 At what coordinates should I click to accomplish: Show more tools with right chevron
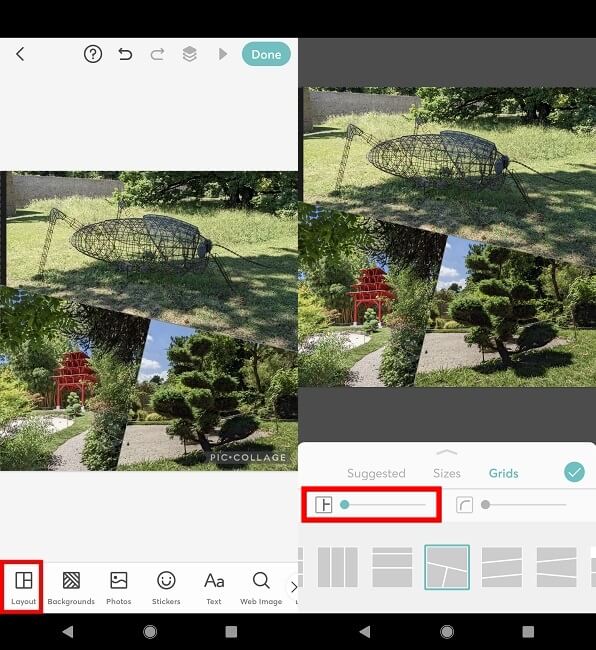(293, 587)
